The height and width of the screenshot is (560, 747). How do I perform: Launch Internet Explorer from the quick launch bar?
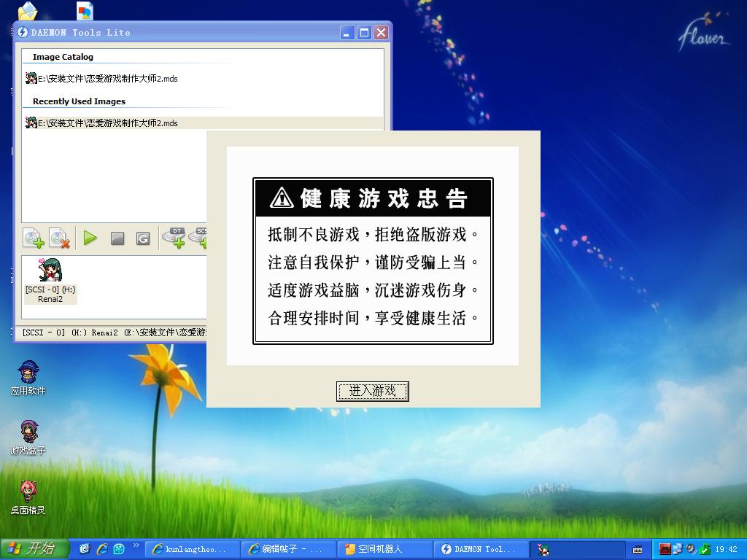pyautogui.click(x=102, y=549)
